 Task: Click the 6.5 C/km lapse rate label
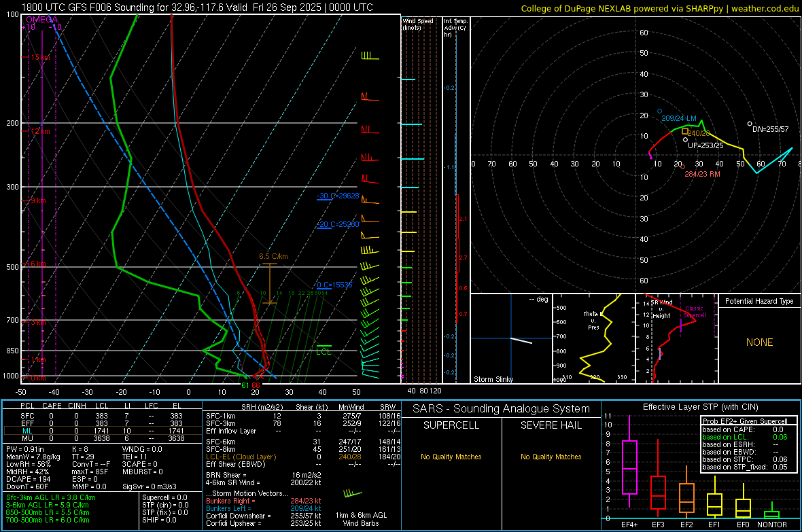click(x=273, y=256)
